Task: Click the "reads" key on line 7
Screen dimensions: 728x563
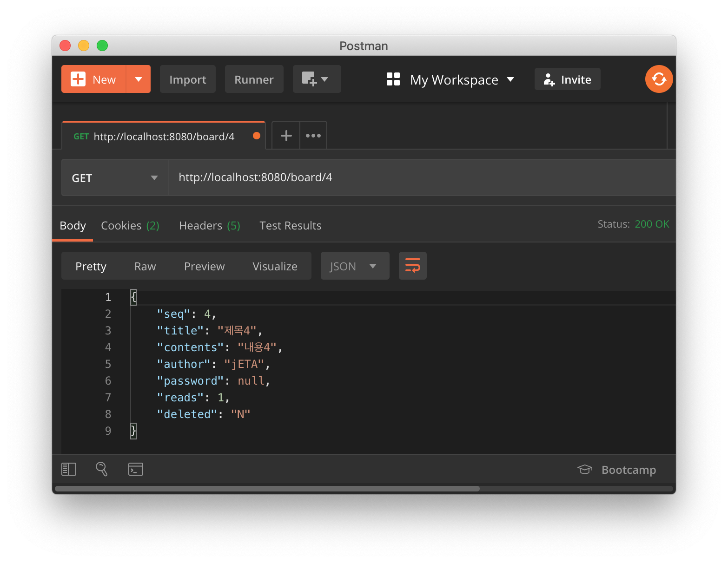Action: (180, 398)
